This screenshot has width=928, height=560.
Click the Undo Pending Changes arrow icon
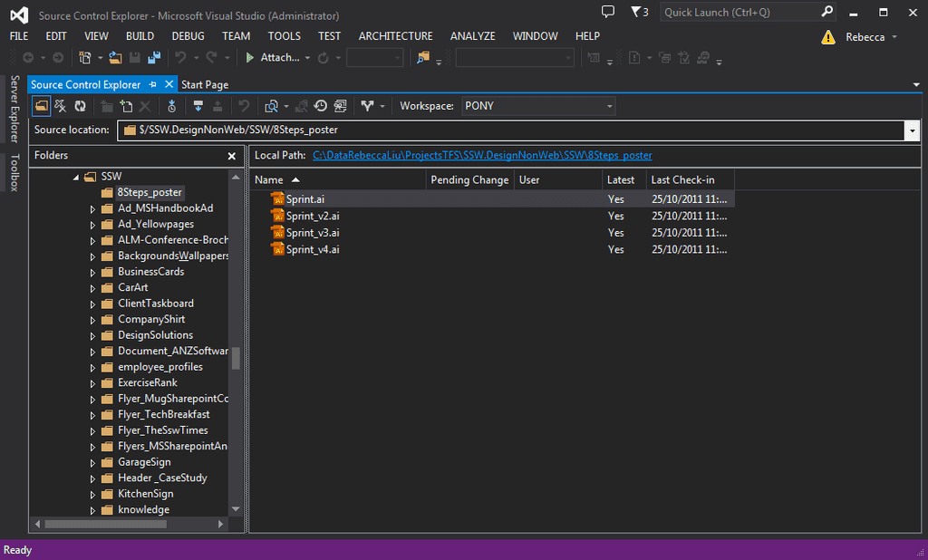243,106
